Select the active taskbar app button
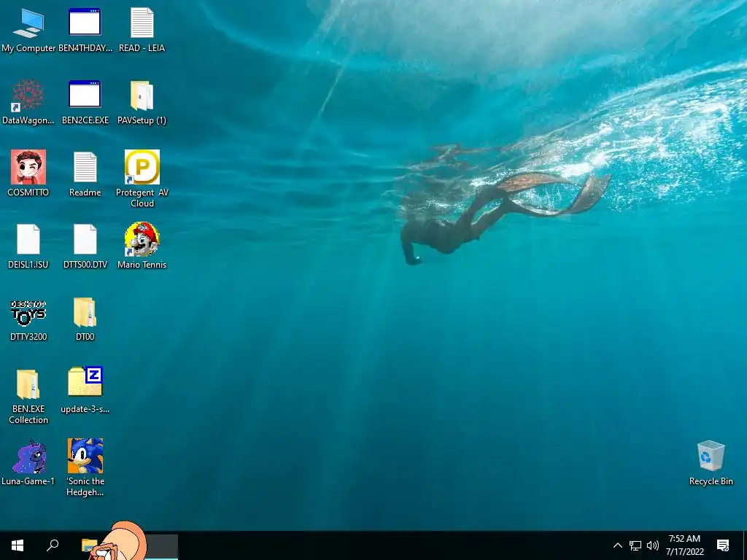Viewport: 747px width, 560px height. pyautogui.click(x=161, y=545)
